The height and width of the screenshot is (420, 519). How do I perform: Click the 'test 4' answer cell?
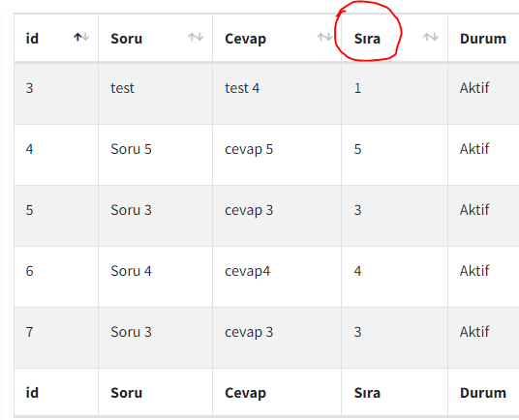click(242, 88)
